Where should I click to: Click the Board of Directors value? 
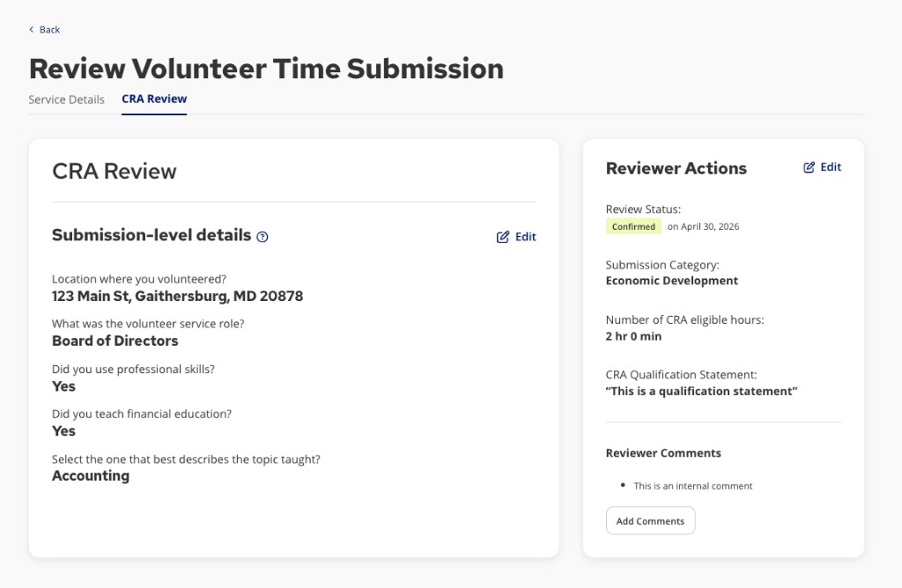point(115,341)
